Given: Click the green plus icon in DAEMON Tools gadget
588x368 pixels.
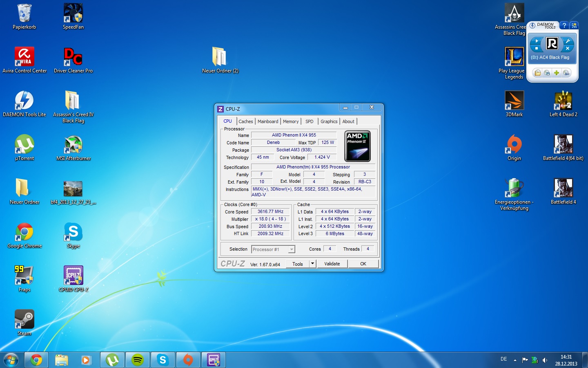Looking at the screenshot, I should (x=556, y=73).
